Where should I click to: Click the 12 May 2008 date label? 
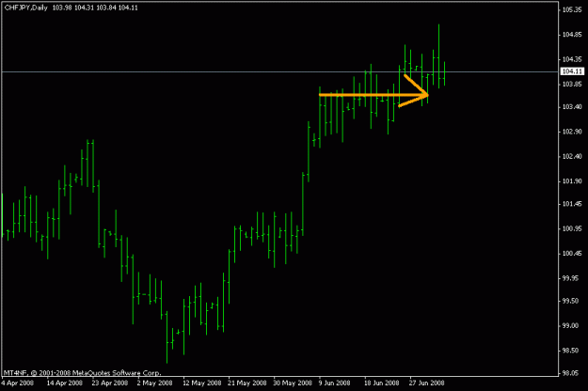tap(201, 383)
